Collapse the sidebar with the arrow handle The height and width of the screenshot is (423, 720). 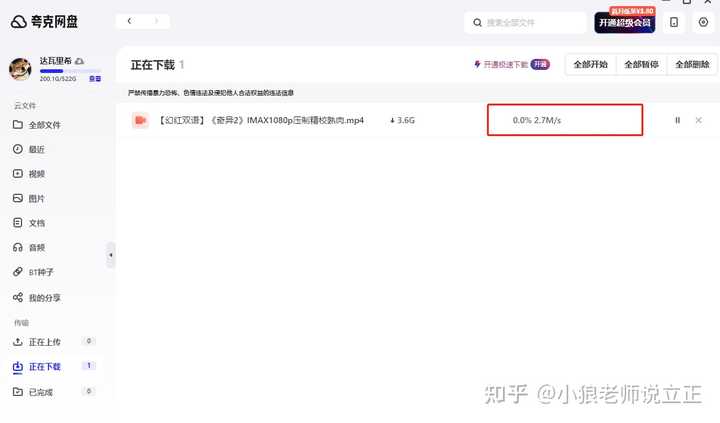pos(111,255)
